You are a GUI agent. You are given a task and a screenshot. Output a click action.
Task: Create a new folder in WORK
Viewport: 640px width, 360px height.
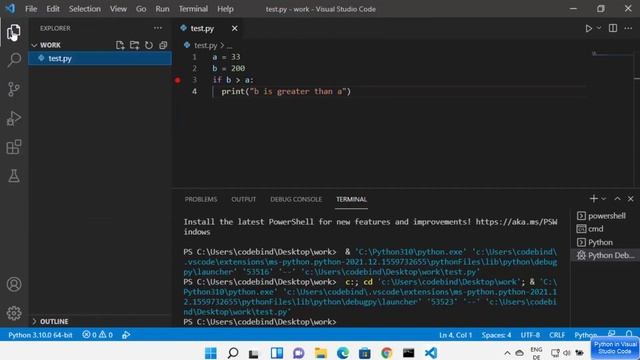(x=134, y=45)
